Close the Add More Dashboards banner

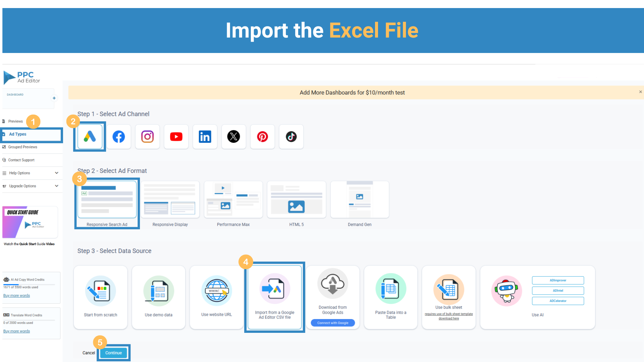click(640, 92)
